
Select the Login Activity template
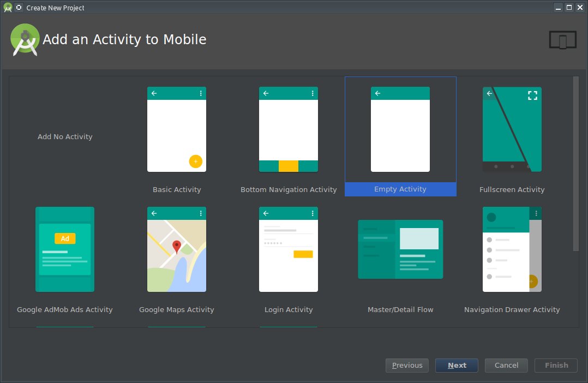pyautogui.click(x=288, y=249)
